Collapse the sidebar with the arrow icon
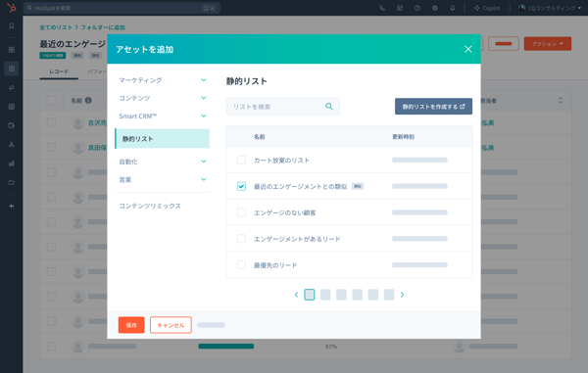Screen dimensions: 588x373 pos(12,206)
